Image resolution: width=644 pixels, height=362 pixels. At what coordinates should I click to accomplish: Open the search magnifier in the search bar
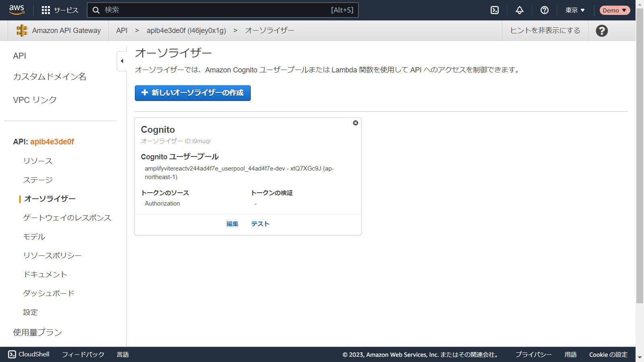[x=96, y=10]
